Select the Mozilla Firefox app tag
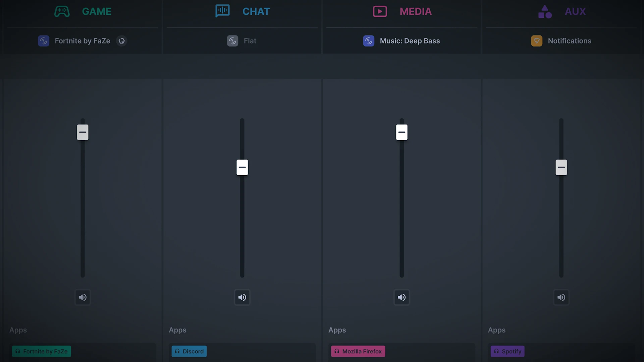This screenshot has height=362, width=644. [358, 351]
